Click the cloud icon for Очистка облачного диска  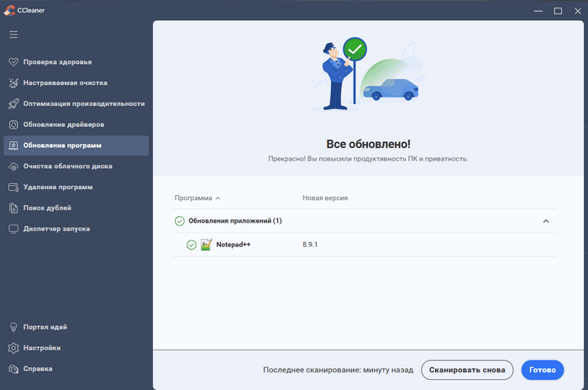(13, 166)
